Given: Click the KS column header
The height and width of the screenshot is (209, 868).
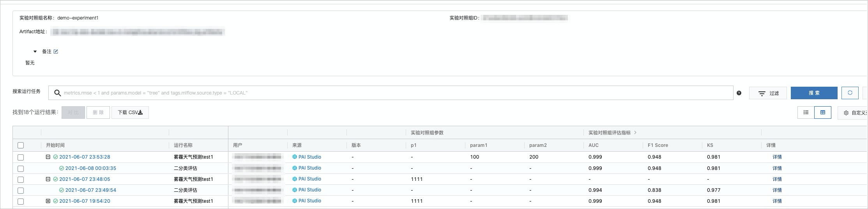Looking at the screenshot, I should 710,145.
